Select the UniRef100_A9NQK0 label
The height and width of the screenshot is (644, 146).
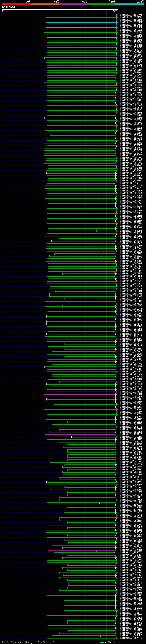[131, 284]
